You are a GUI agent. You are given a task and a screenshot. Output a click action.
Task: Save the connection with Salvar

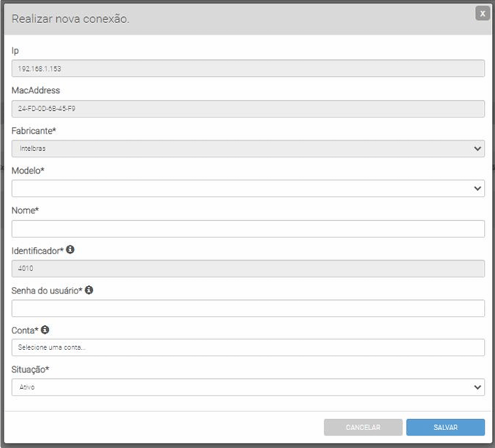pos(445,427)
